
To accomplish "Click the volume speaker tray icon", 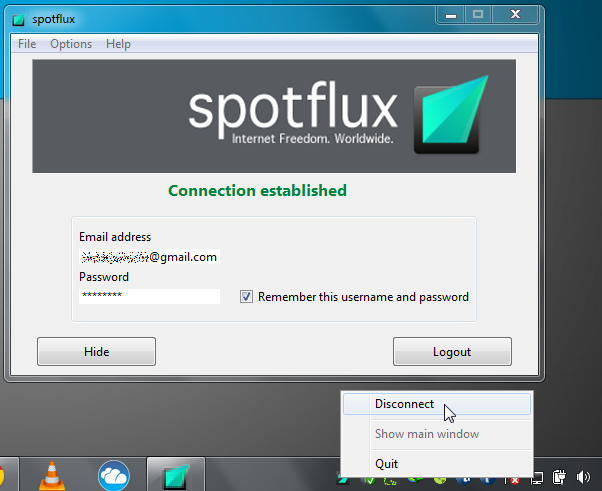I will coord(583,477).
